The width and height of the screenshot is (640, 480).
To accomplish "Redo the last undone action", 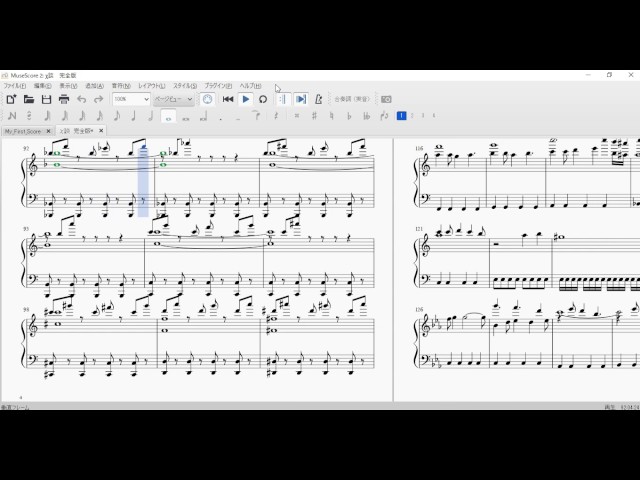I will tap(99, 99).
